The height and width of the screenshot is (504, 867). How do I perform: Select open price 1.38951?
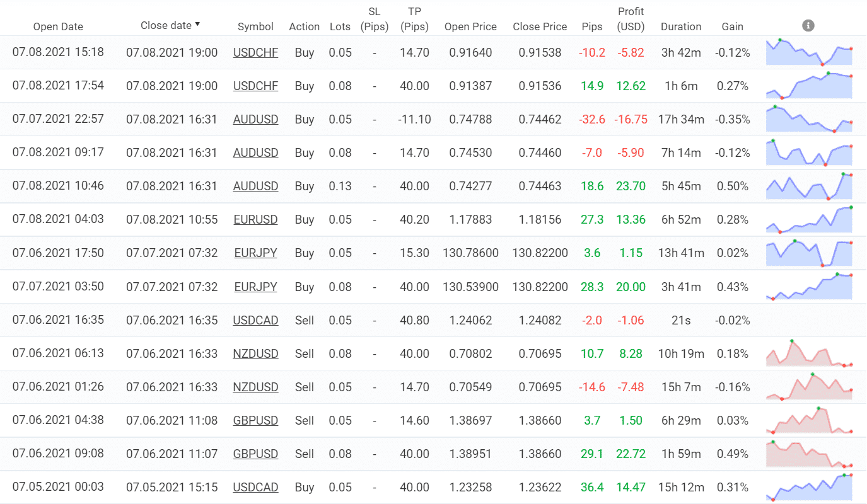coord(470,454)
